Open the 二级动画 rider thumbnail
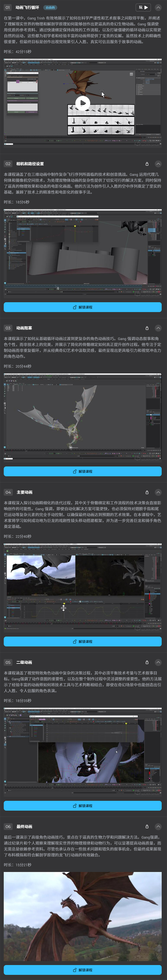 tap(83, 752)
